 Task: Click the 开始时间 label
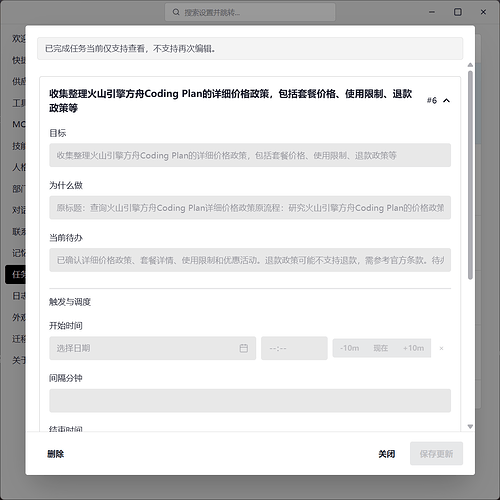click(66, 326)
